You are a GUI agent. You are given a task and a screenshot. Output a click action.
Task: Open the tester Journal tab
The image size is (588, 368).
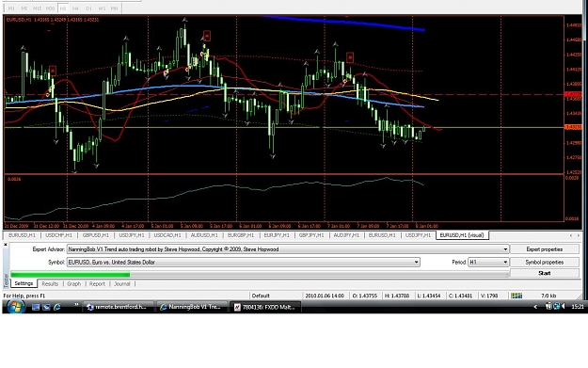[x=122, y=284]
